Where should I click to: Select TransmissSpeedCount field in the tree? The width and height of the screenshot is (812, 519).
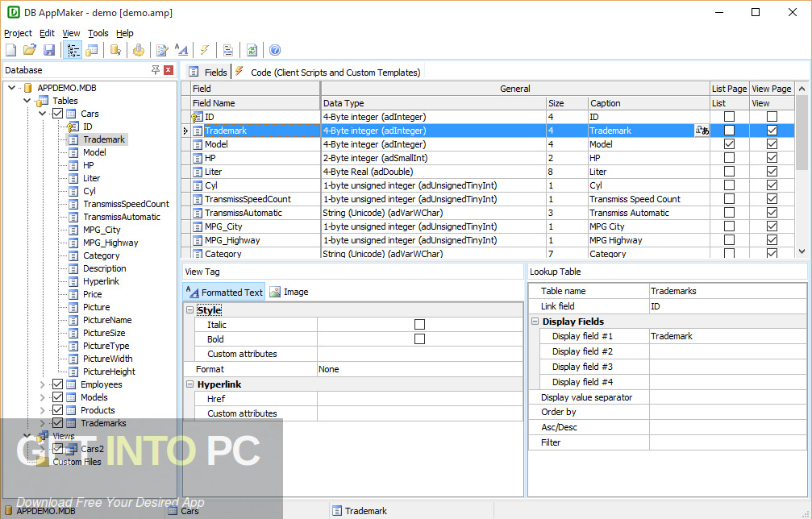click(x=126, y=204)
